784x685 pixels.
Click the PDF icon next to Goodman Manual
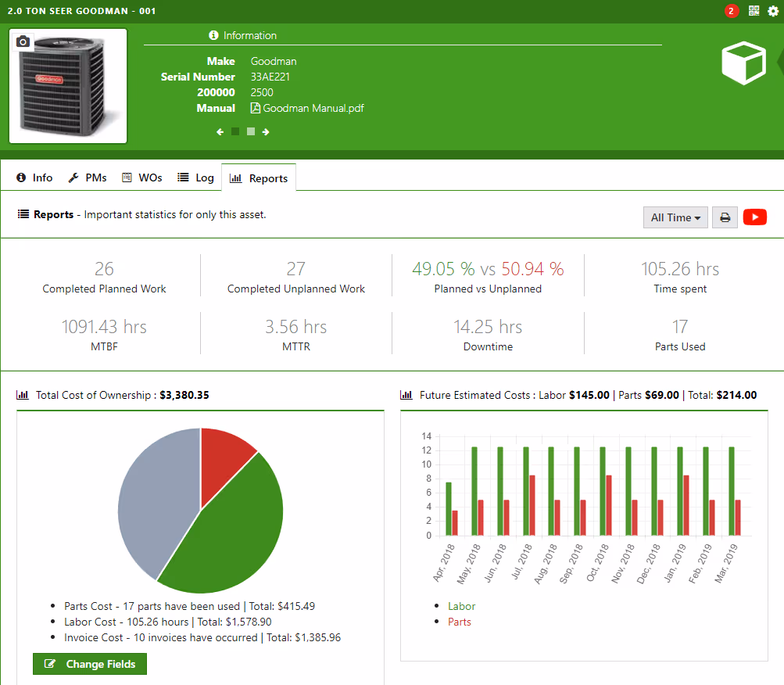255,108
